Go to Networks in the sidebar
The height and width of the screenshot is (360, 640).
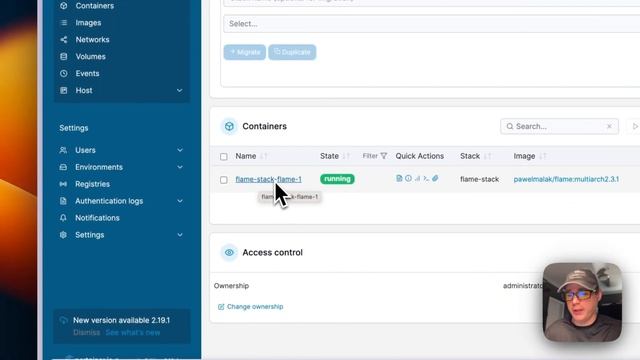(x=92, y=40)
